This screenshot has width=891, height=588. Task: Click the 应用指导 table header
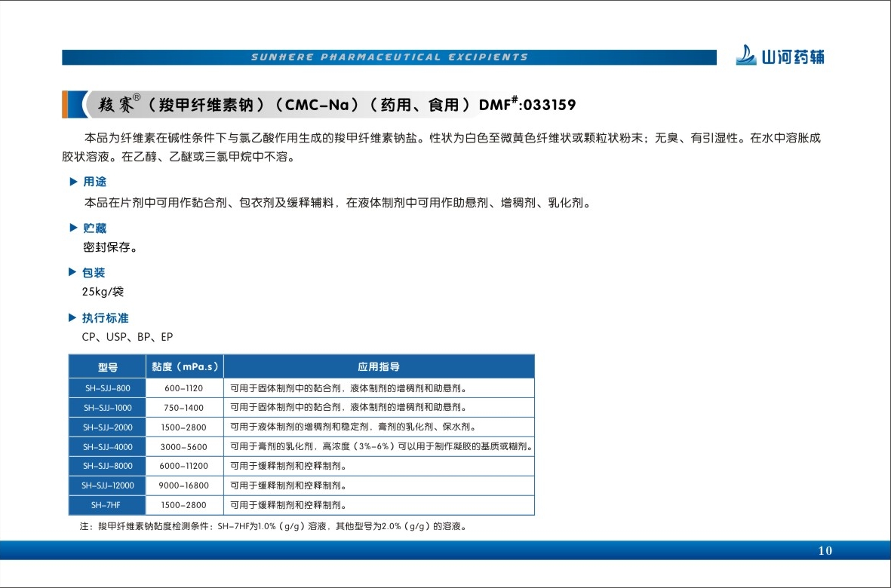coord(379,366)
